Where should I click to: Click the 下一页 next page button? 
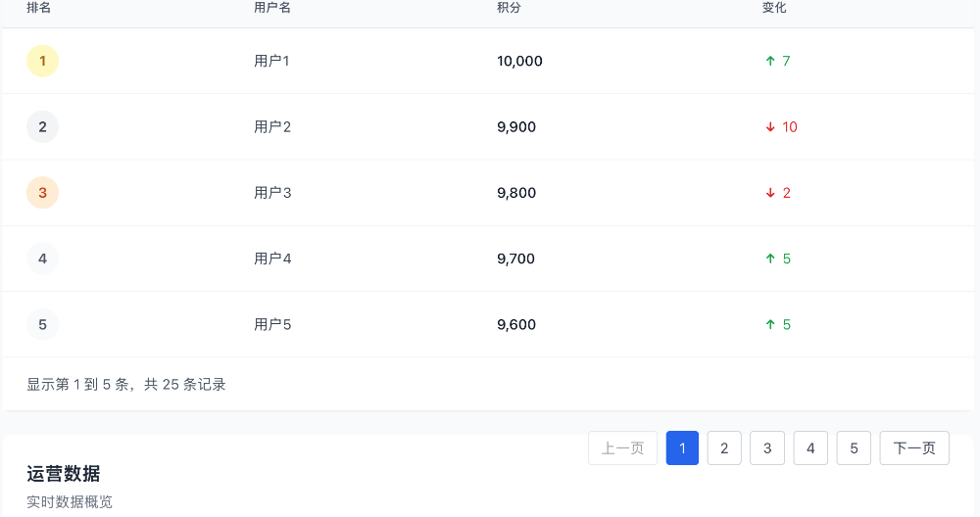click(914, 448)
